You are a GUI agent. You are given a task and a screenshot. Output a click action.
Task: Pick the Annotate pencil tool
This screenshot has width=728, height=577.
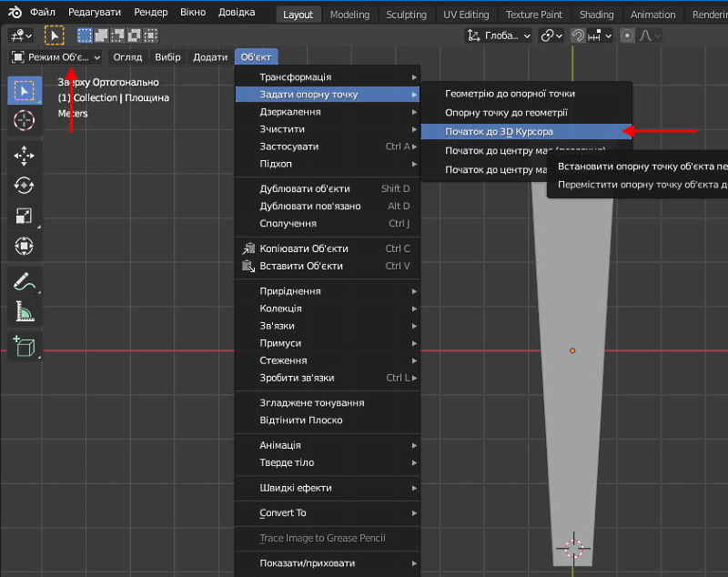(25, 282)
